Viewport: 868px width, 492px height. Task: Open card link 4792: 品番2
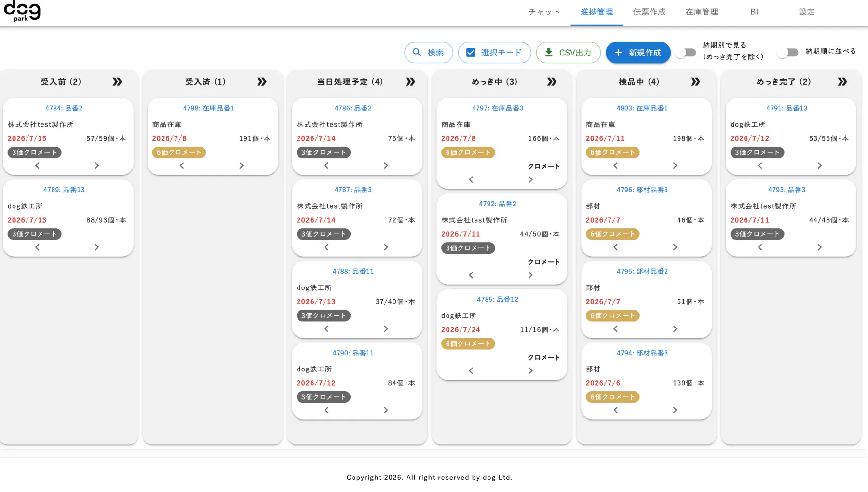tap(498, 204)
